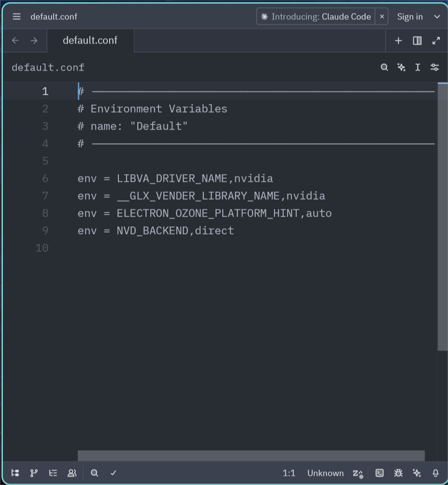This screenshot has width=448, height=485.
Task: Show diagnostics checkmark status
Action: coord(113,473)
